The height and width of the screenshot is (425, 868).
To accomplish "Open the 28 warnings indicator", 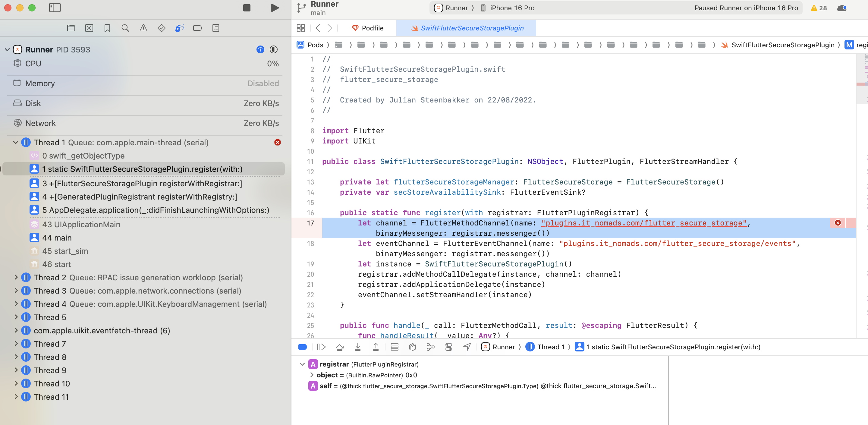I will pos(819,8).
